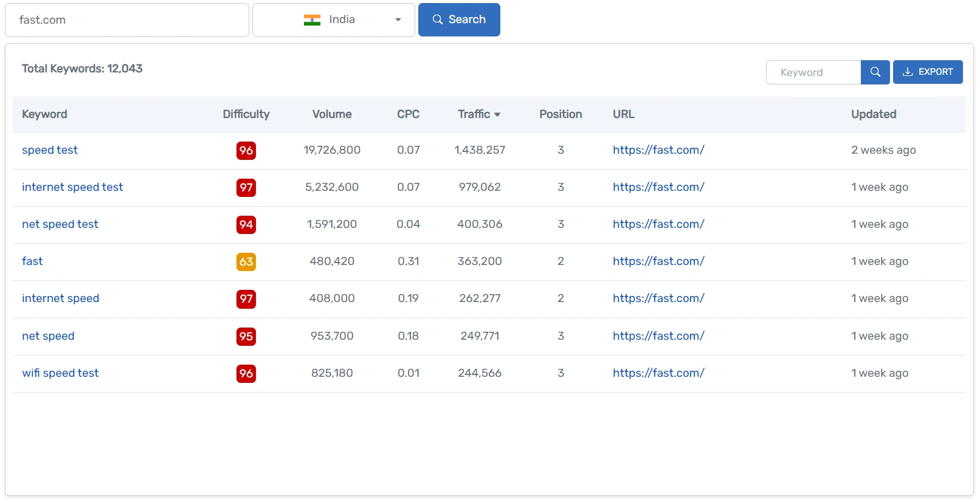Open fast.com URL in internet speed row
This screenshot has height=502, width=980.
[658, 298]
